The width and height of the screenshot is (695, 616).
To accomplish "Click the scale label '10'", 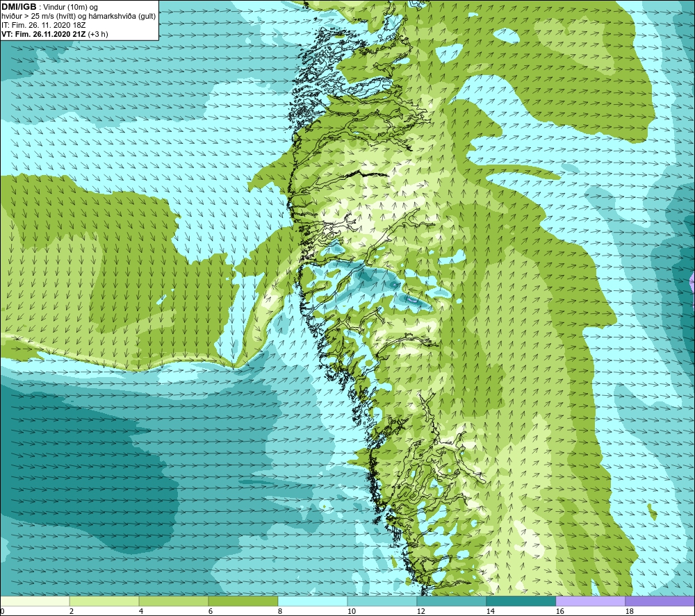I will pyautogui.click(x=352, y=612).
